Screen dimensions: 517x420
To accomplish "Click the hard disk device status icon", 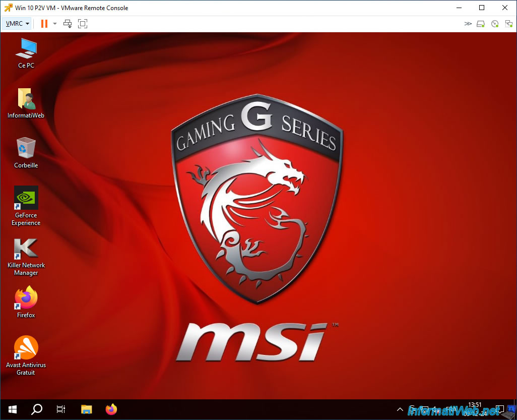I will coord(481,24).
